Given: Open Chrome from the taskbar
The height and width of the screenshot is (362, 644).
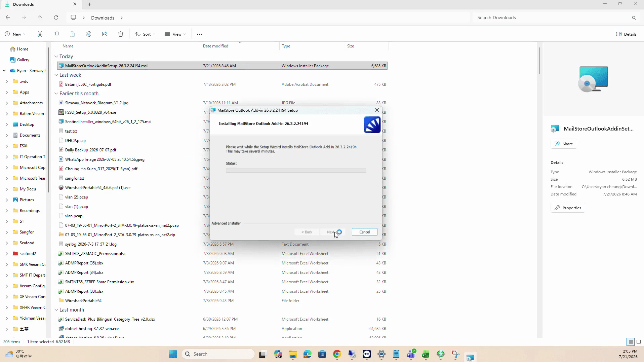Looking at the screenshot, I should click(x=337, y=354).
